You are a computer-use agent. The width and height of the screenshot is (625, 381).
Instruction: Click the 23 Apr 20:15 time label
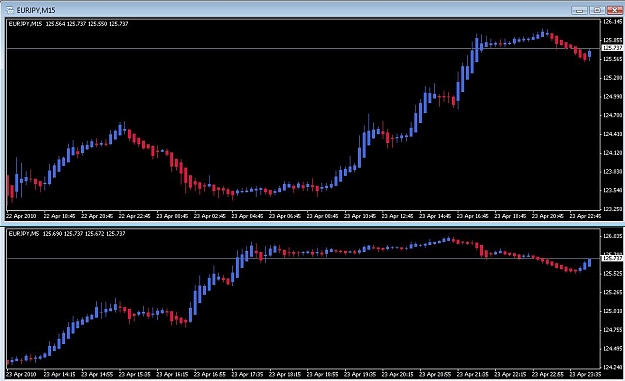point(397,375)
